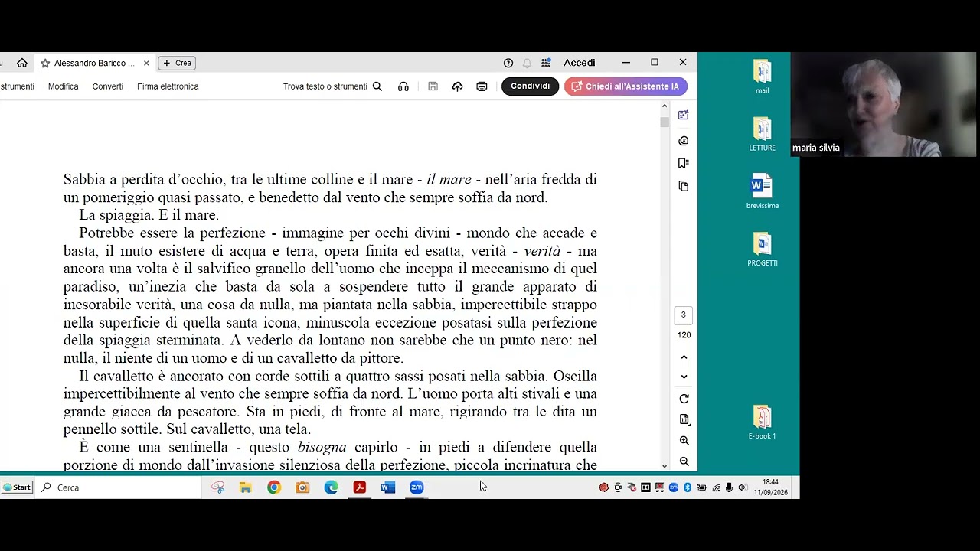Open the Converti menu

(108, 86)
